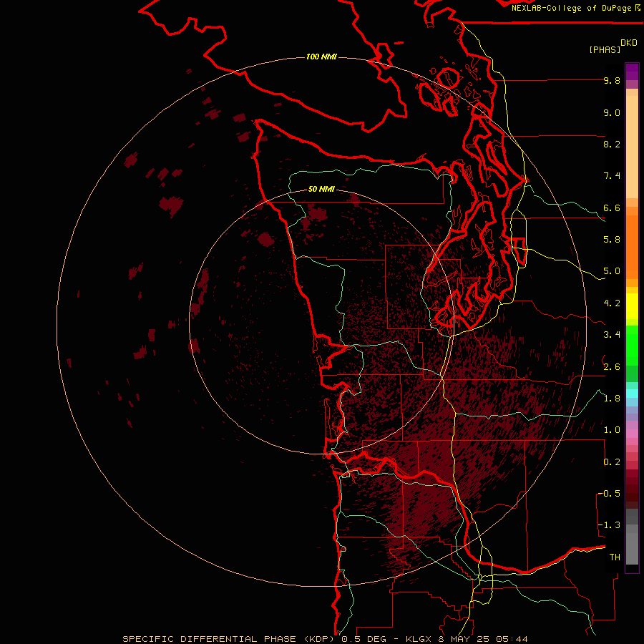The height and width of the screenshot is (644, 644).
Task: Click the [PHAS] units label
Action: pyautogui.click(x=605, y=49)
